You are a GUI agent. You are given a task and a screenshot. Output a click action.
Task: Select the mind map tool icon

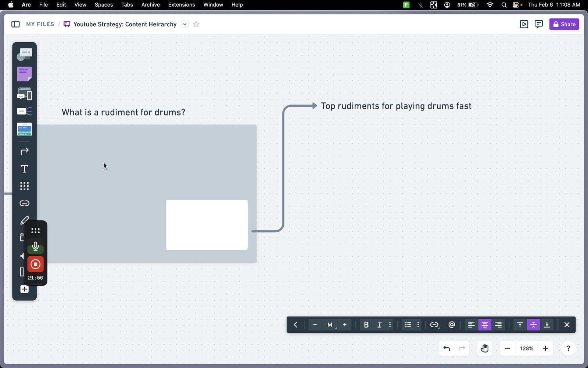tap(24, 111)
